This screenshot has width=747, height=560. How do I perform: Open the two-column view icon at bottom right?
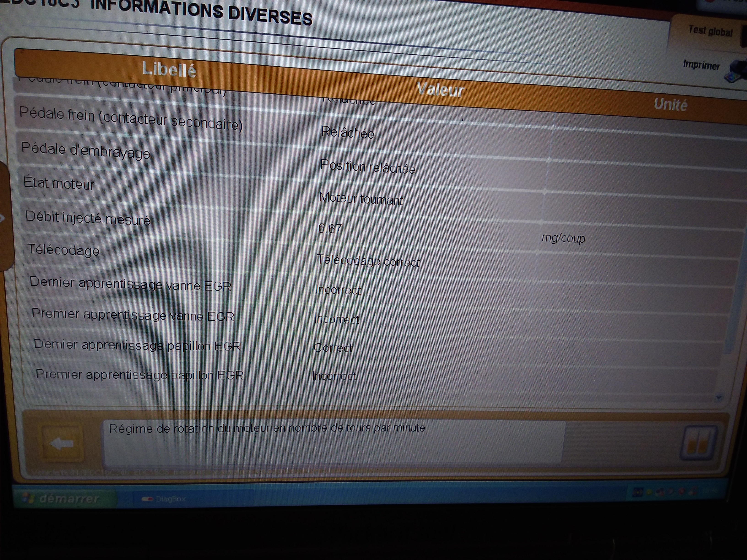[698, 443]
